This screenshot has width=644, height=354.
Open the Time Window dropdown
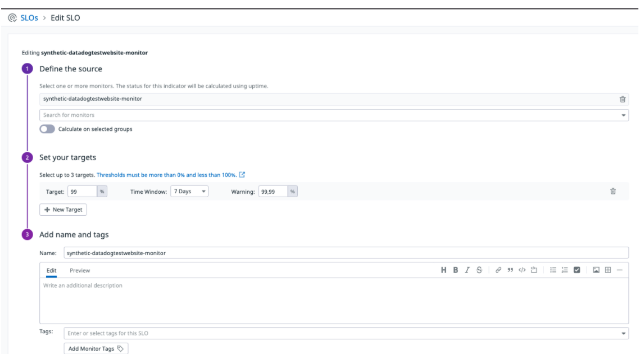click(x=189, y=190)
